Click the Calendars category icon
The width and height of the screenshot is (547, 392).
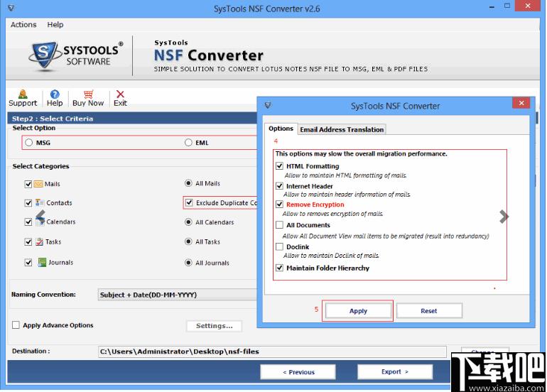pos(40,221)
